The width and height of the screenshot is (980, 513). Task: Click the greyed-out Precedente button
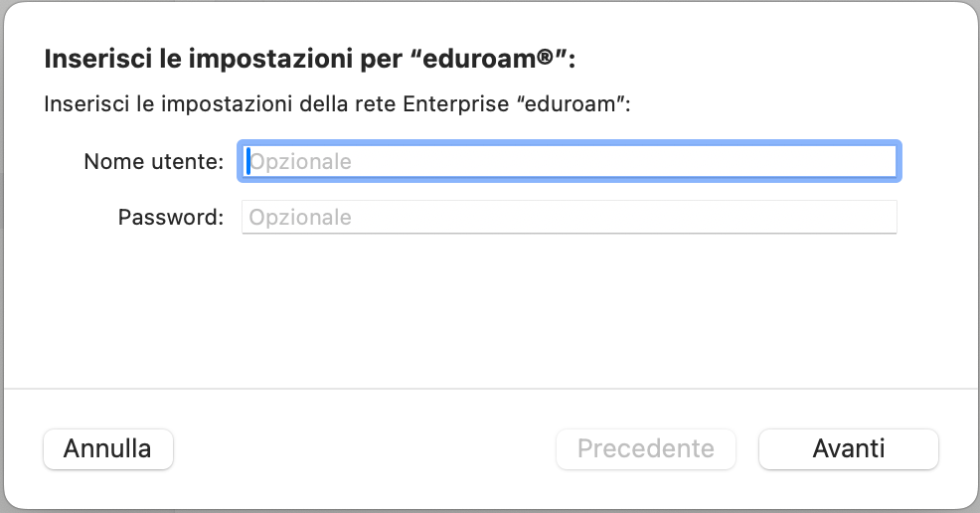[x=645, y=448]
